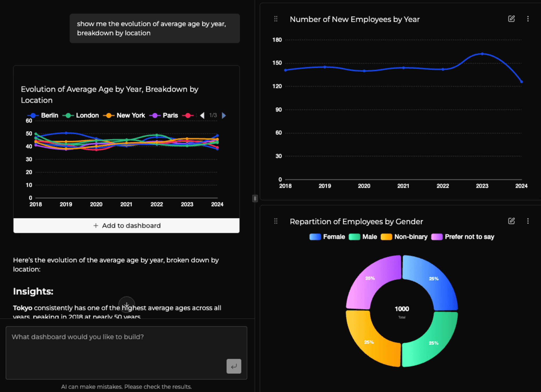Click Prefer not to say legend swatch
541x392 pixels.
(x=437, y=237)
